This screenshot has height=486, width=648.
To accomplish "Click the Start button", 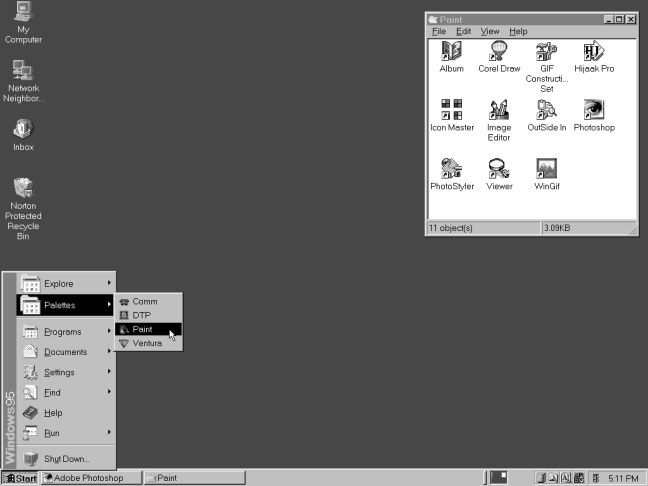I will coord(20,478).
